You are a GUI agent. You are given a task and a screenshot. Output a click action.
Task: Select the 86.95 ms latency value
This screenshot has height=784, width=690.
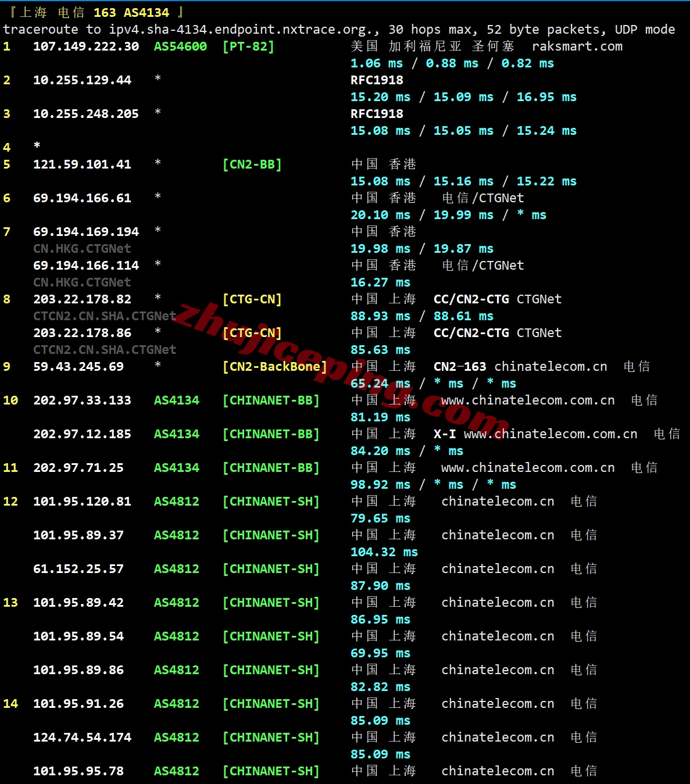tap(380, 620)
